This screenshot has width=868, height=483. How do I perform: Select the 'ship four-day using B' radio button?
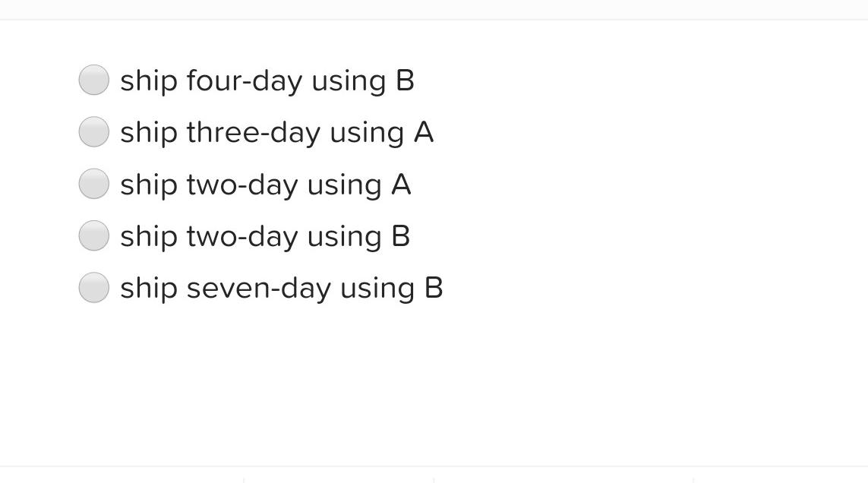pos(93,79)
